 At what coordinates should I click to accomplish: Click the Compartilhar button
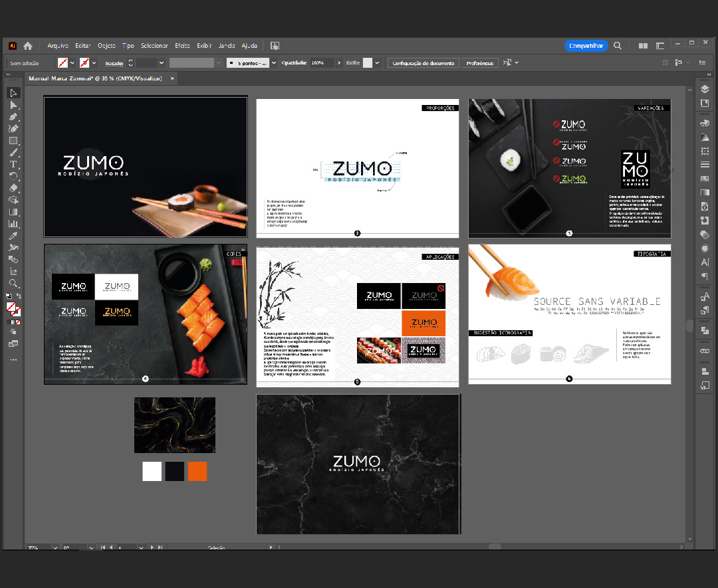(586, 46)
